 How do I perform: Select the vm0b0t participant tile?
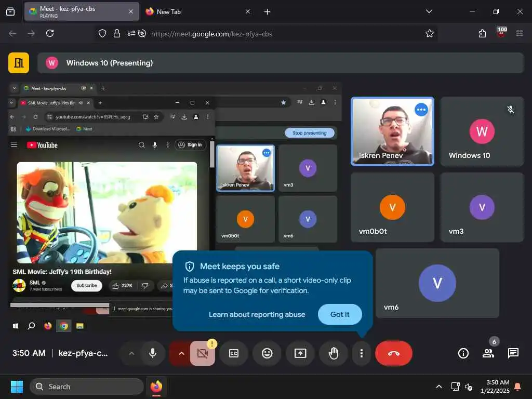pyautogui.click(x=392, y=207)
